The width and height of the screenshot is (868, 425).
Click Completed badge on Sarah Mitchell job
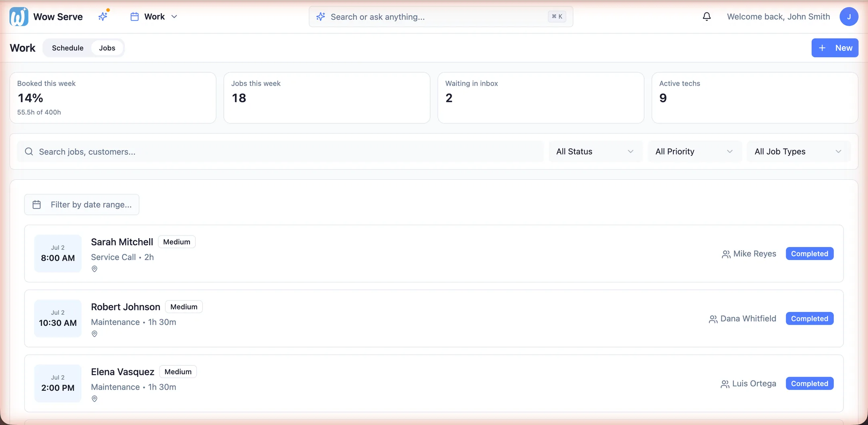(809, 253)
